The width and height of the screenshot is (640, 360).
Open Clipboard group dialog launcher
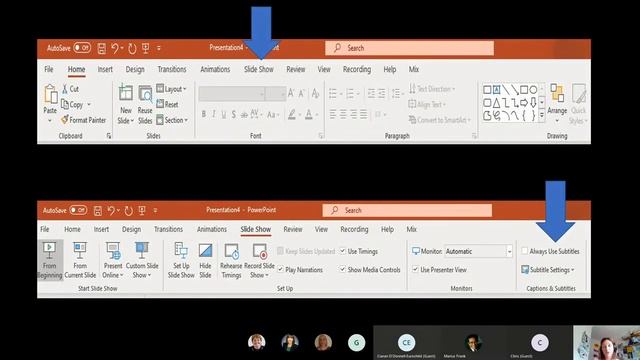(109, 136)
